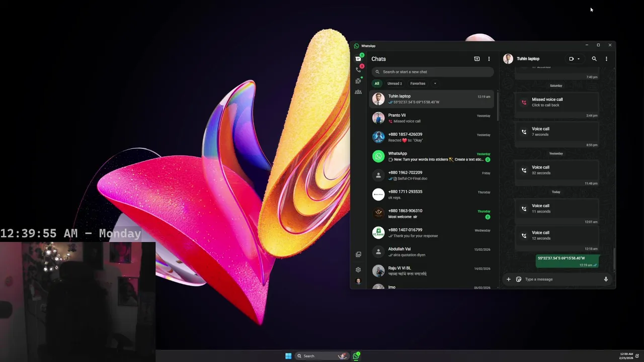Click the attach plus icon in message bar
644x362 pixels.
508,279
